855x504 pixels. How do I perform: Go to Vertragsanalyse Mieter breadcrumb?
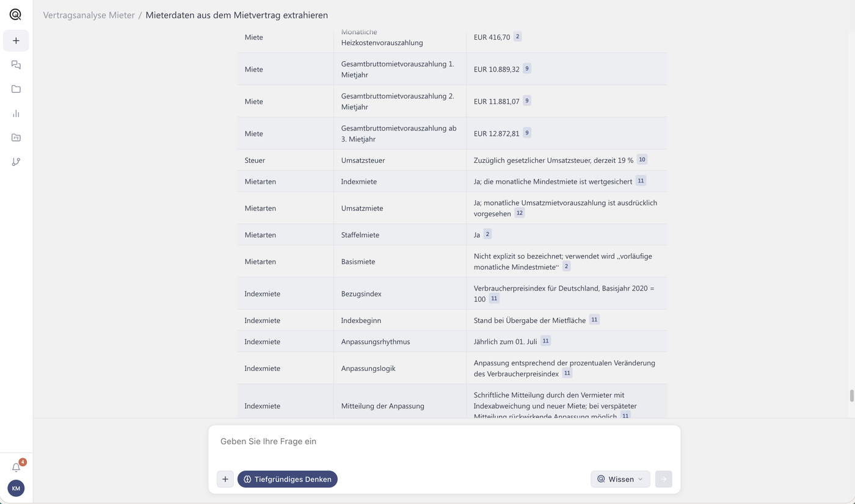89,15
